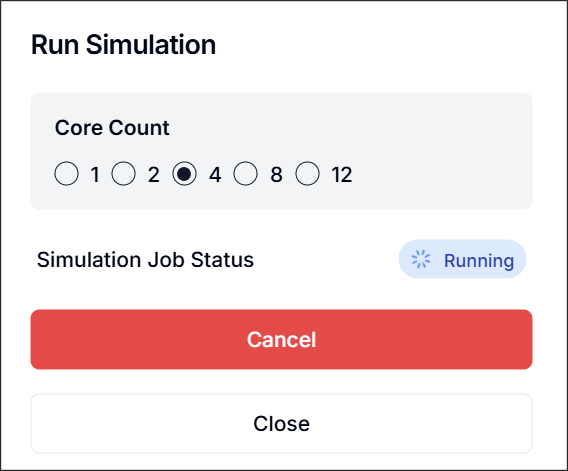The image size is (568, 471).
Task: Click the white Cancel text on red button
Action: pos(281,339)
